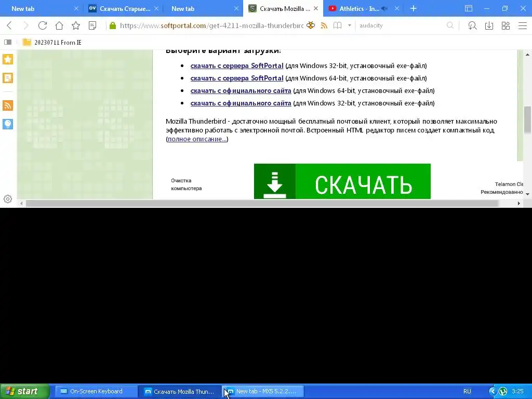
Task: Click the vertical scrollbar thumb of the page
Action: (x=527, y=120)
